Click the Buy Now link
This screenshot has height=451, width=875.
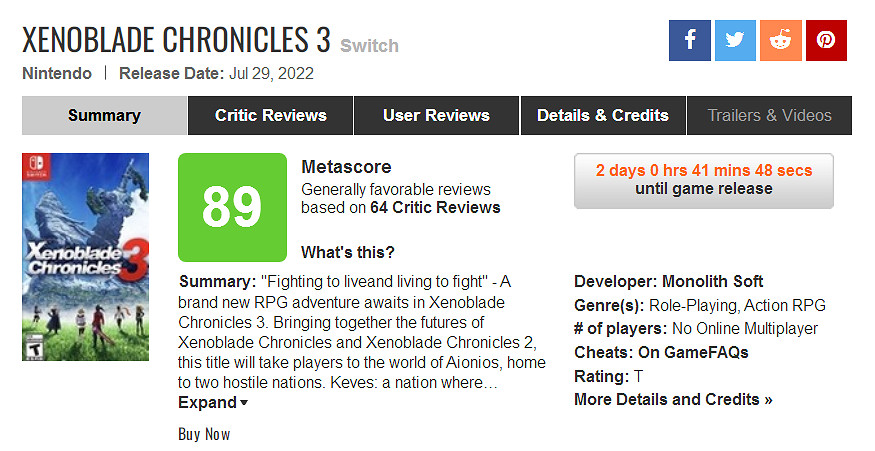tap(204, 434)
